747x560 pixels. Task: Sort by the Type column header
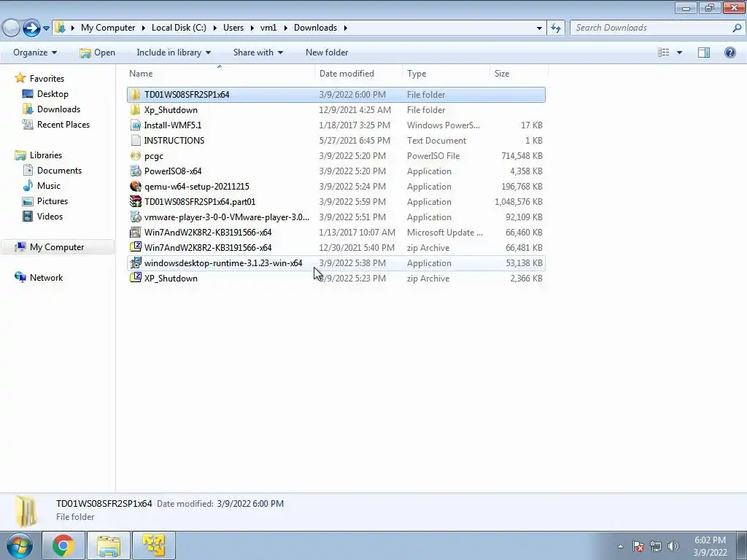446,74
